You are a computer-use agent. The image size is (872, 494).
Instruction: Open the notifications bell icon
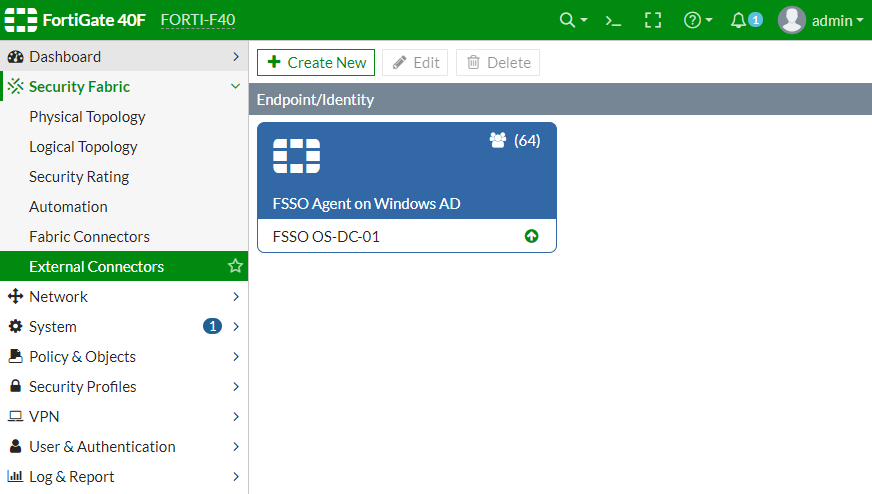point(738,21)
